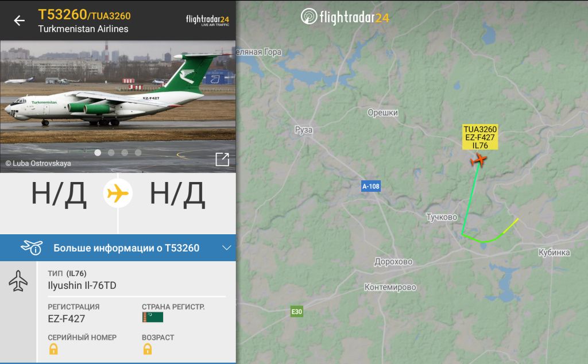
Task: Click the EZ-F427 registration text
Action: (x=67, y=319)
